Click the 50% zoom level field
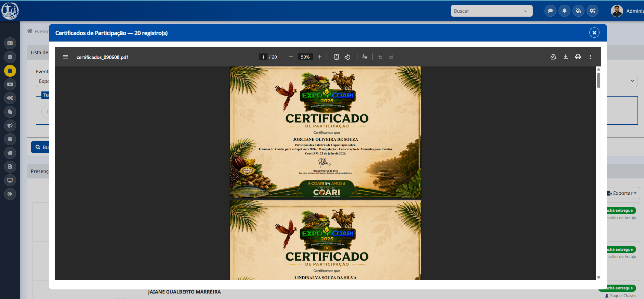 coord(305,57)
